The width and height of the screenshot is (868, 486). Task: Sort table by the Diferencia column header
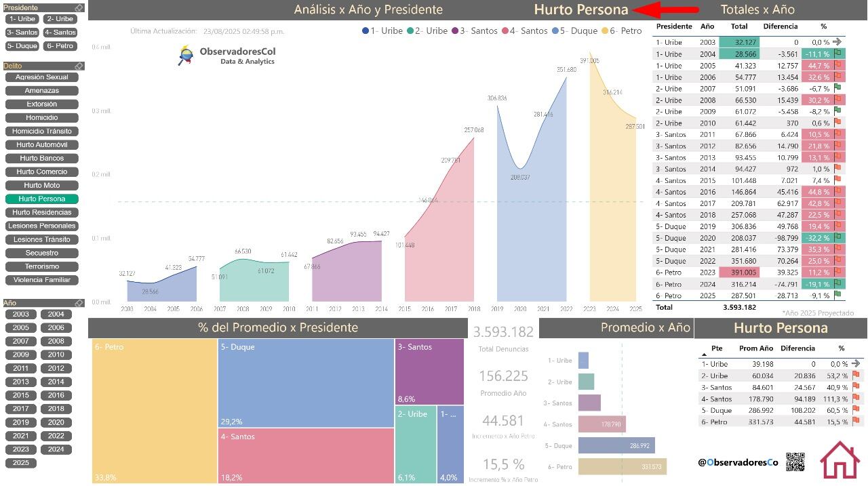pos(780,26)
